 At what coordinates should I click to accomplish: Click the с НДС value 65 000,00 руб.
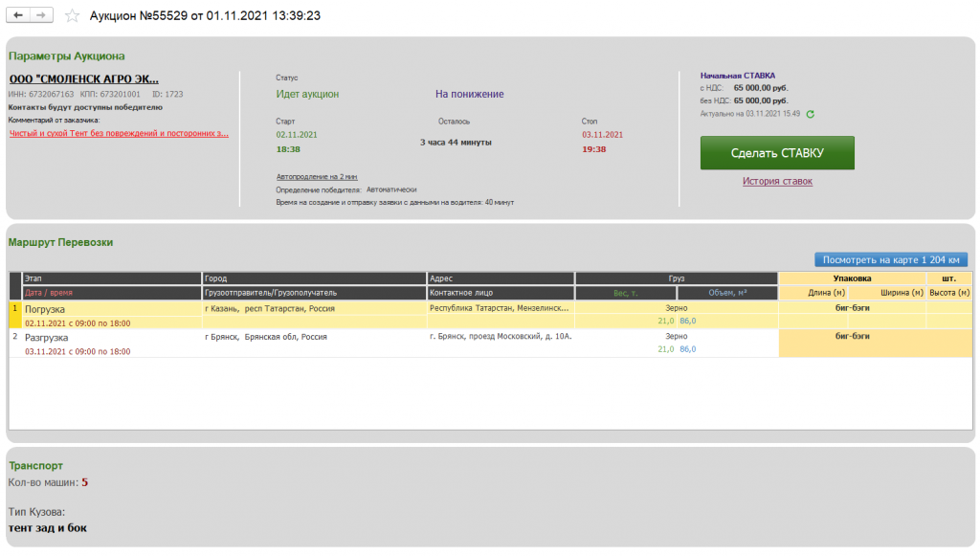[x=761, y=88]
